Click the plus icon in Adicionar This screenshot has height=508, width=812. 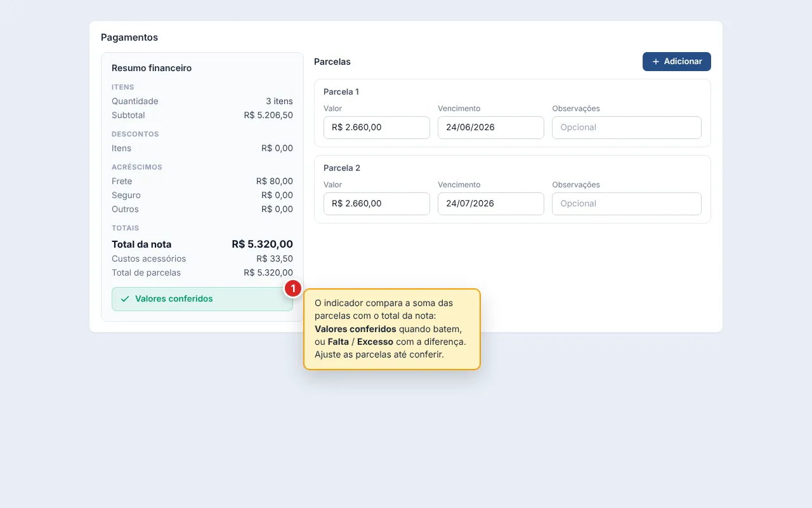click(656, 62)
